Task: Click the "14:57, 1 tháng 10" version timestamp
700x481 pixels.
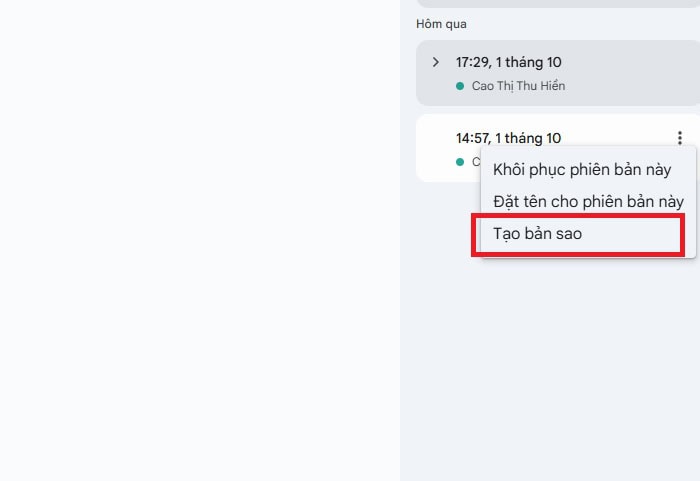Action: [508, 138]
